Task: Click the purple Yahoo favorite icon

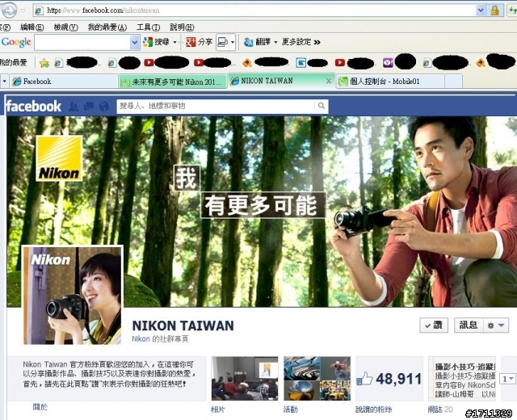Action: (388, 62)
